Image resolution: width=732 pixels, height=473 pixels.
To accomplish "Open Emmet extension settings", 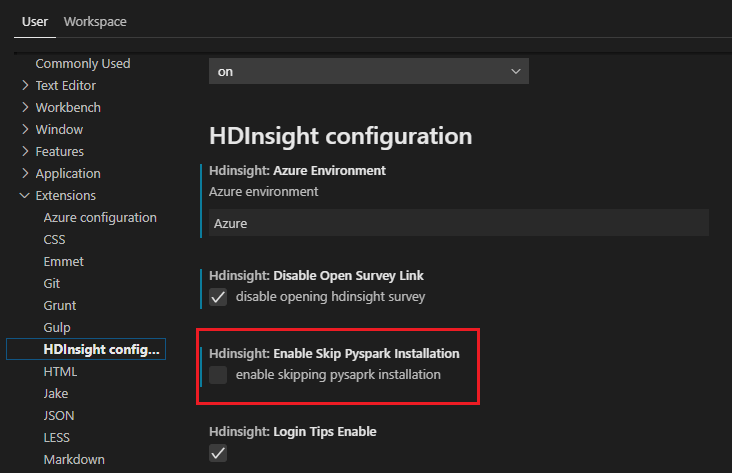I will [63, 261].
